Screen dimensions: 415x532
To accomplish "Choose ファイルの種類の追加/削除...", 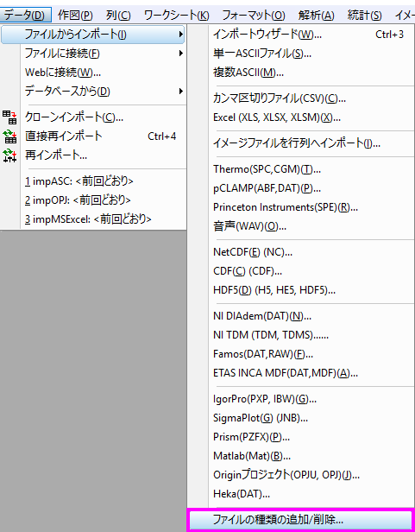I will pos(301,520).
